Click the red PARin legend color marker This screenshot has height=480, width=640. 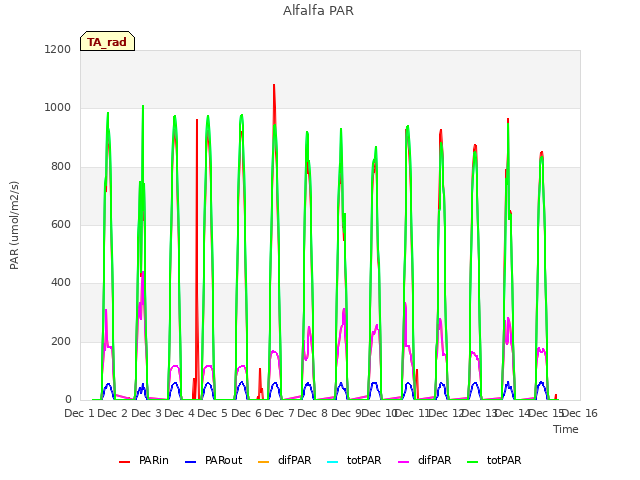124,461
